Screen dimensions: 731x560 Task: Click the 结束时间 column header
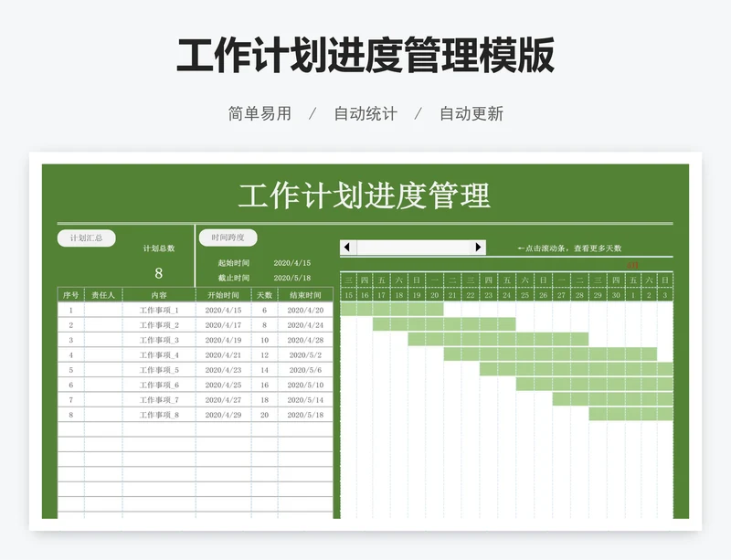[x=305, y=295]
